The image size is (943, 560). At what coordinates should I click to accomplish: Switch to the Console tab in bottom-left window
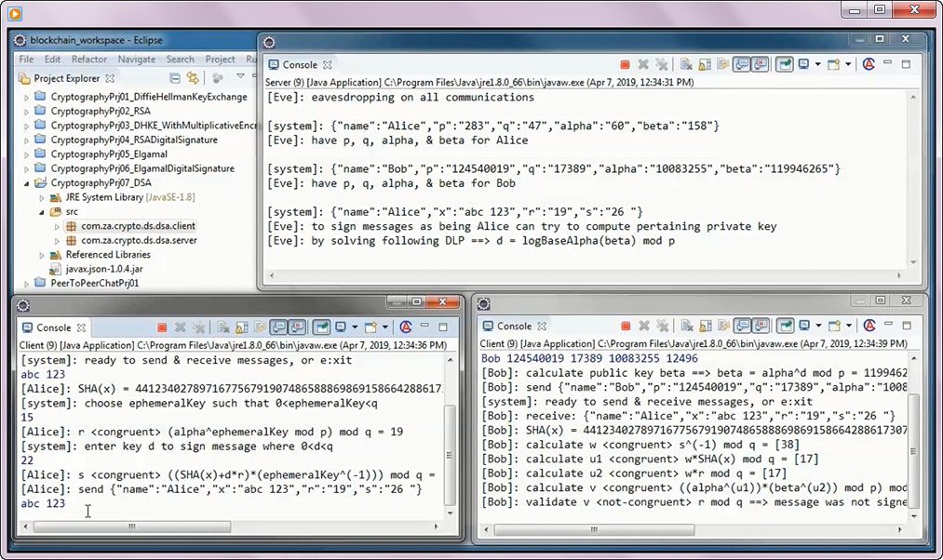[x=53, y=327]
